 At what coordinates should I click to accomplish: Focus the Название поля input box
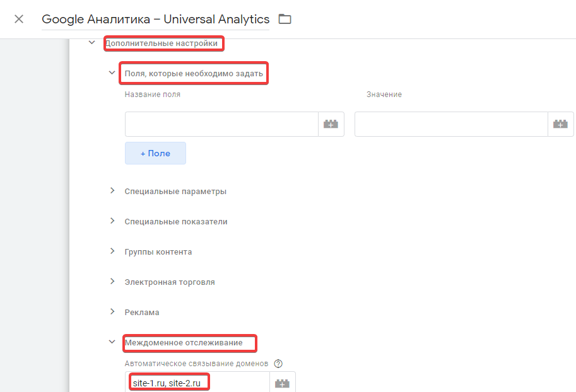pyautogui.click(x=221, y=124)
